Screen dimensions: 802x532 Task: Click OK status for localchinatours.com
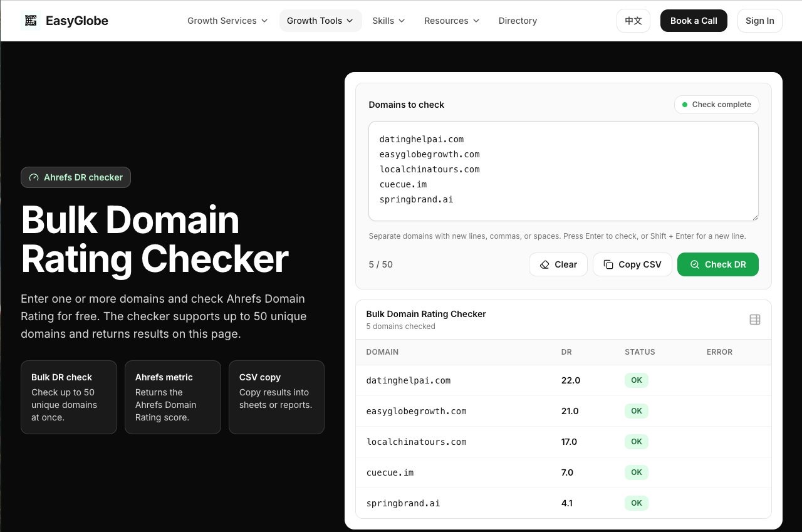(637, 442)
